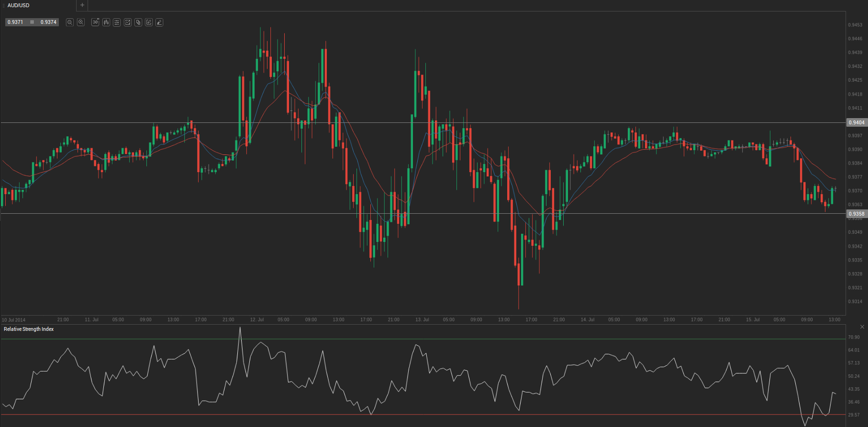Click the zoom out magnifier icon

tap(70, 22)
